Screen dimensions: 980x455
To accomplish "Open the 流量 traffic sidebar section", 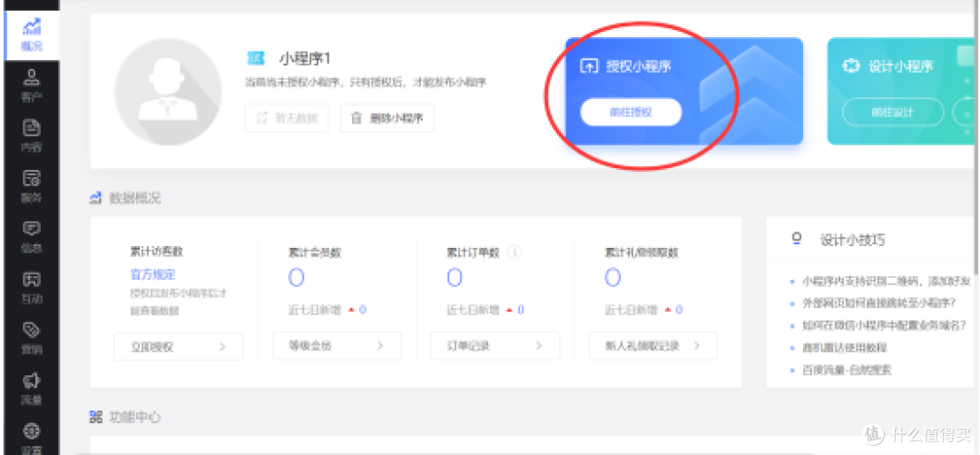I will [x=32, y=388].
